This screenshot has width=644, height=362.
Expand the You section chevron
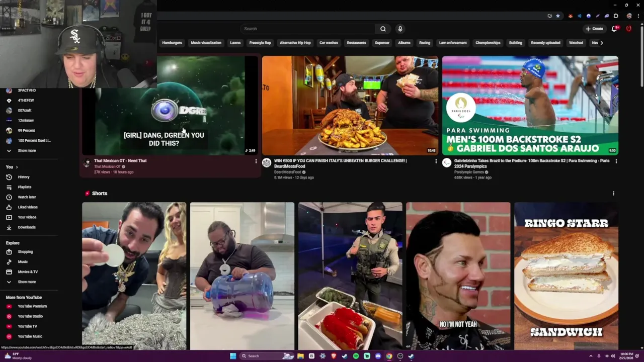(x=17, y=167)
